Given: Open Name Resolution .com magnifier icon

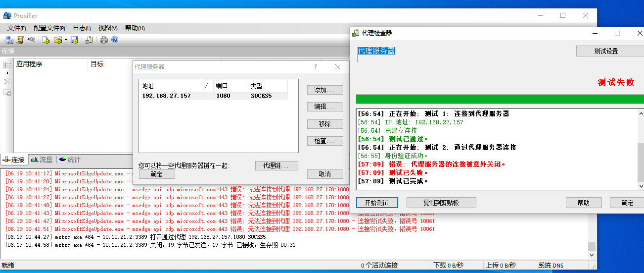Looking at the screenshot, I should pos(31,40).
